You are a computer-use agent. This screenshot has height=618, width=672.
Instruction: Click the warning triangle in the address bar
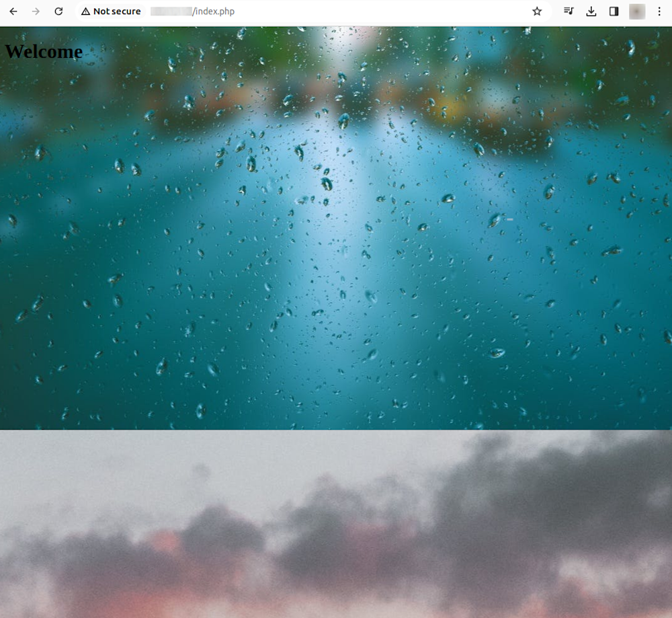pyautogui.click(x=85, y=11)
